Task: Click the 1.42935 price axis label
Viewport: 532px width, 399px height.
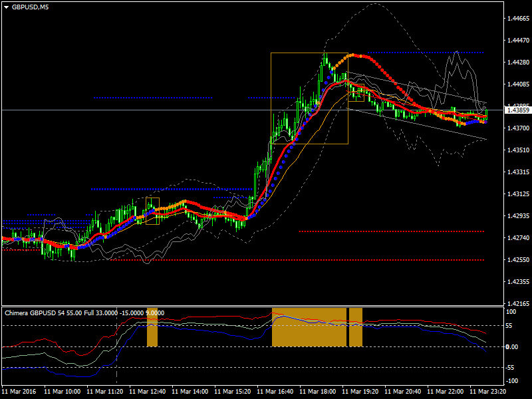Action: point(518,215)
